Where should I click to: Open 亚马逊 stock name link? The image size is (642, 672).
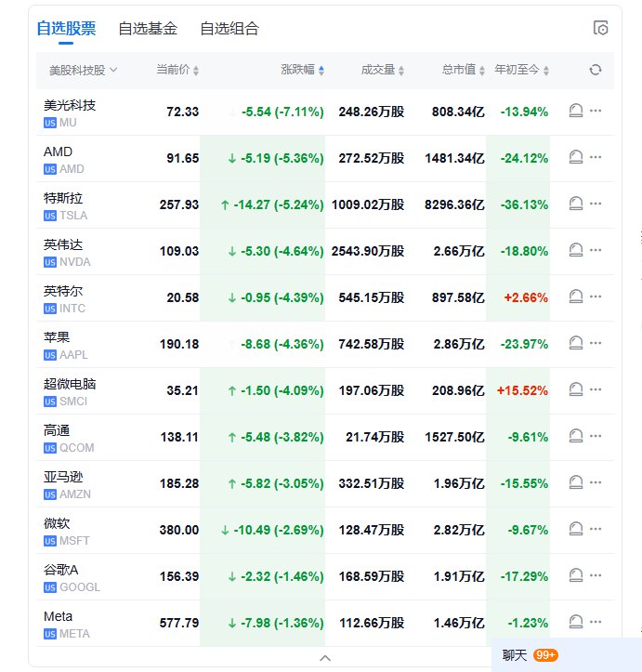pyautogui.click(x=63, y=477)
